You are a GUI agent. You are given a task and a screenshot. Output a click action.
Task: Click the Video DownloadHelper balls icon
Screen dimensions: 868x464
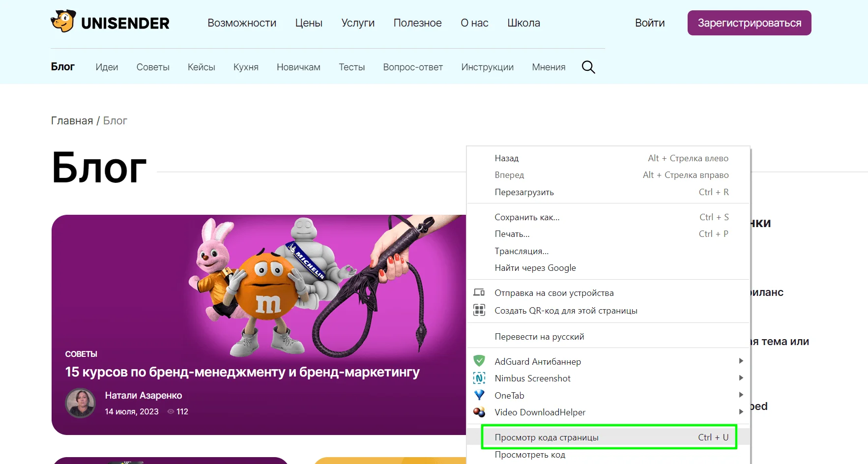(479, 412)
